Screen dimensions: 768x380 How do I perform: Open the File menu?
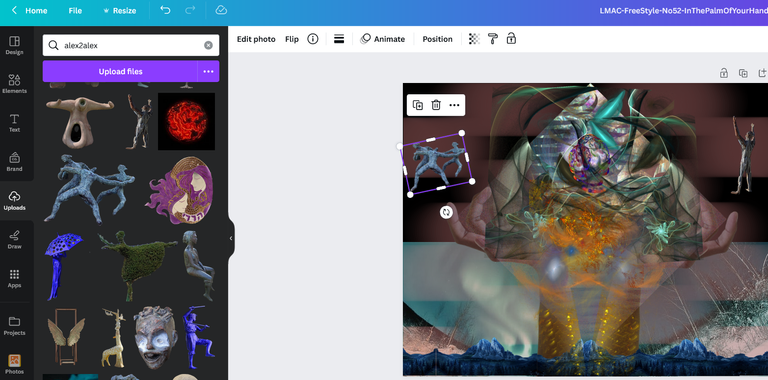[75, 10]
